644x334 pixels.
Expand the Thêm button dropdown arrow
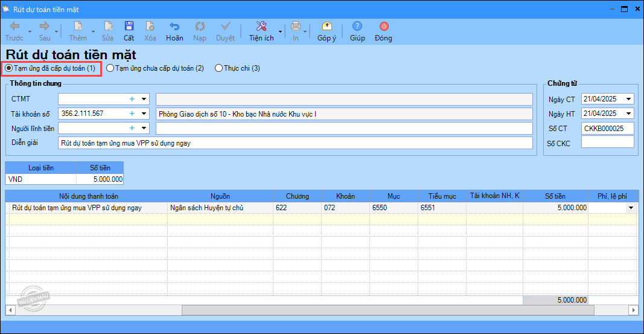coord(93,31)
